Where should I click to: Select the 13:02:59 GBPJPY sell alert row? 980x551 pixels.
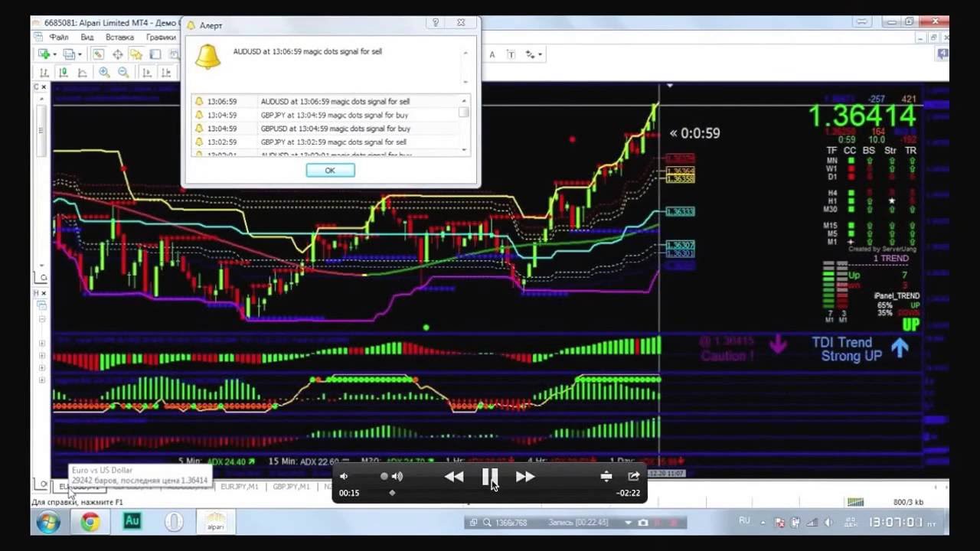tap(326, 142)
